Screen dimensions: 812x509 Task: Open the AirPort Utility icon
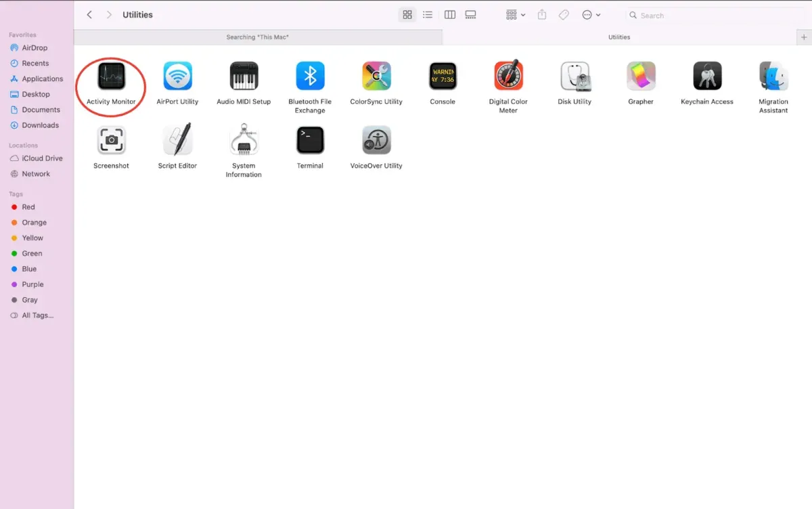[178, 76]
